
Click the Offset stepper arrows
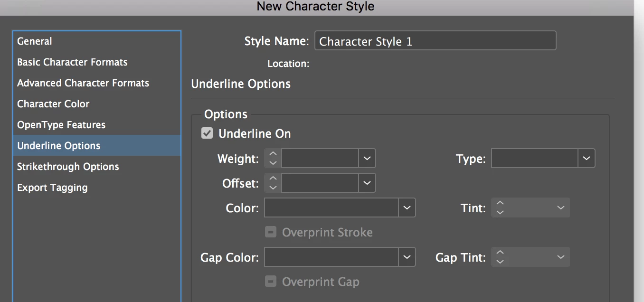(x=273, y=183)
